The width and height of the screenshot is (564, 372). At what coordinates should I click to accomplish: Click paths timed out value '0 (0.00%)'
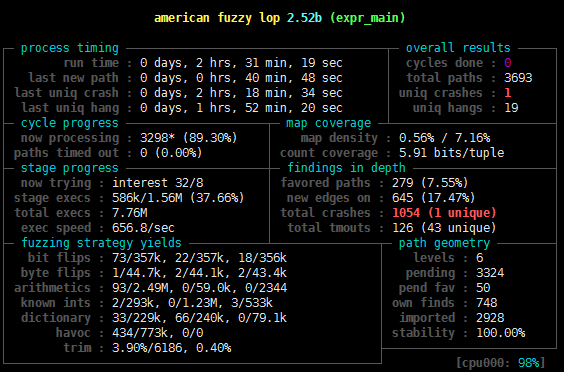171,153
